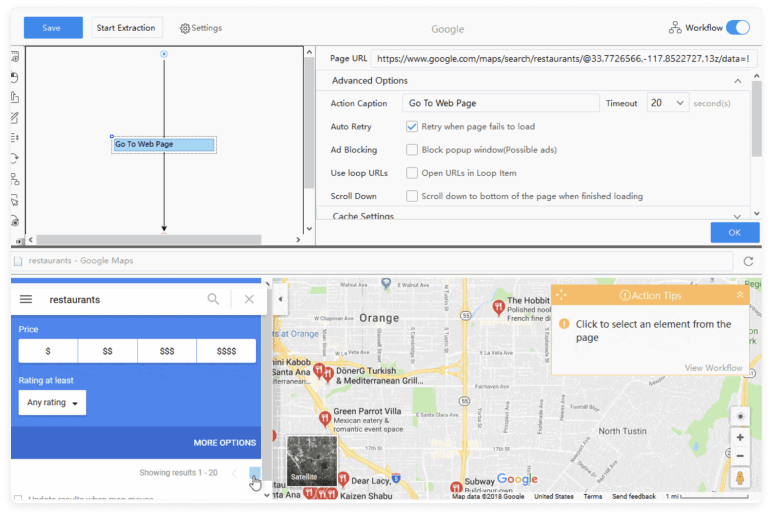The height and width of the screenshot is (516, 771).
Task: Click the workflow start node circle
Action: (x=164, y=54)
